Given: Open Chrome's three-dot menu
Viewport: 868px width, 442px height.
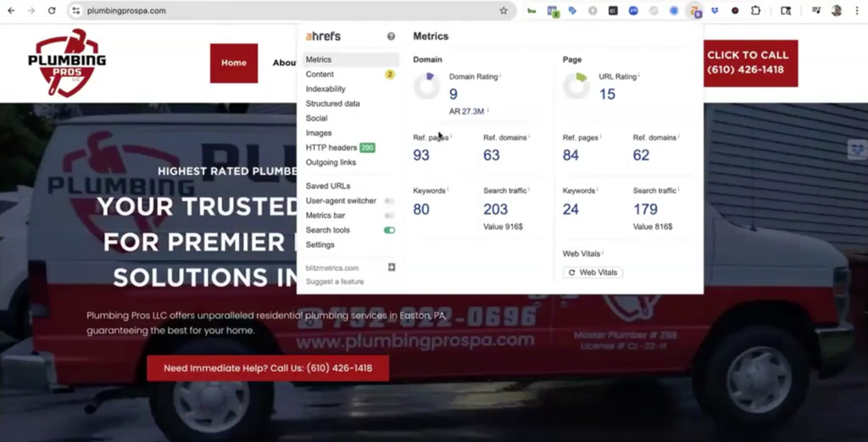Looking at the screenshot, I should click(857, 10).
